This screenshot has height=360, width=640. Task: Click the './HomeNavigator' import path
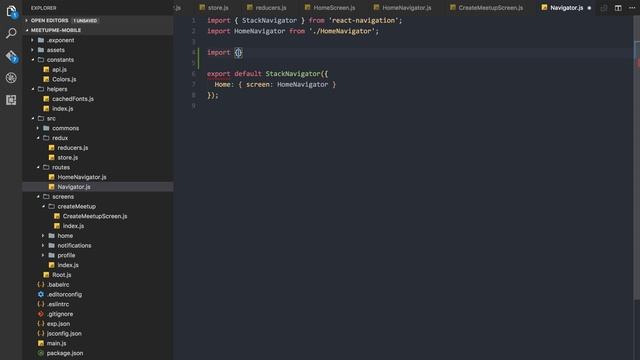click(342, 31)
